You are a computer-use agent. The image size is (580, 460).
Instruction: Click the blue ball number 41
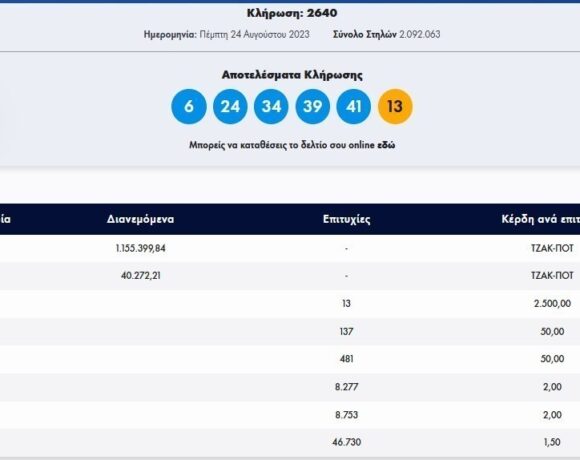pyautogui.click(x=354, y=106)
